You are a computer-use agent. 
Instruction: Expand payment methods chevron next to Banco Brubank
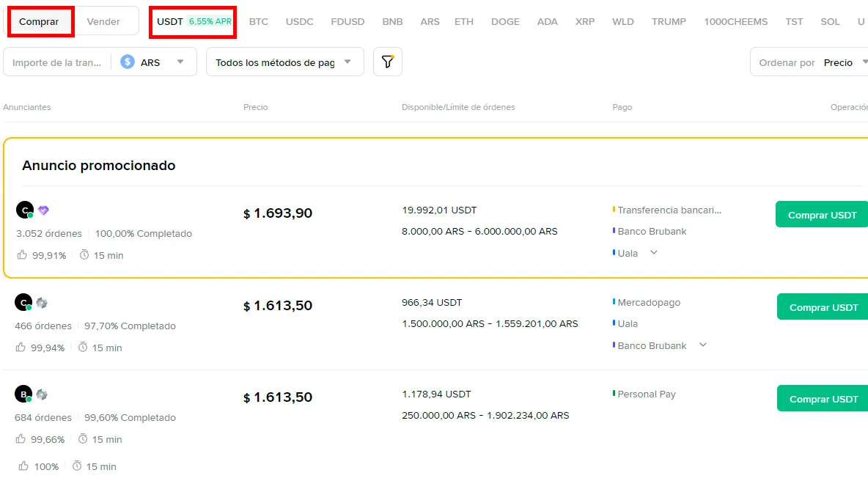(x=703, y=345)
